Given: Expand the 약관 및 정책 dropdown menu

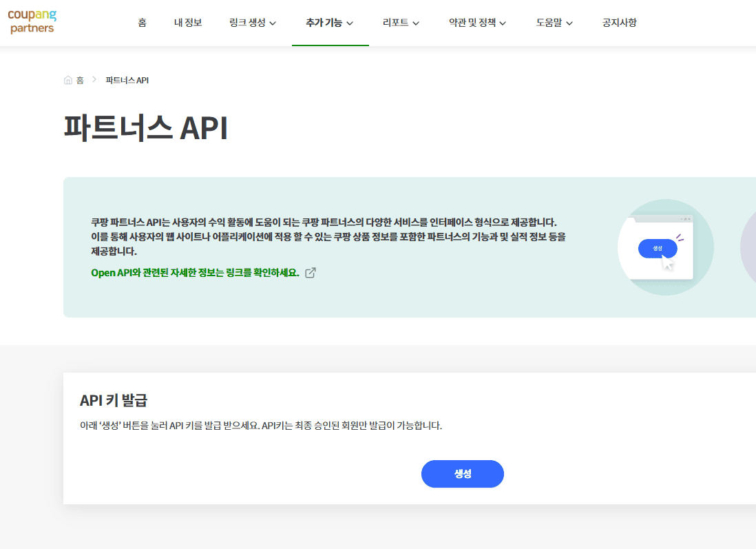Looking at the screenshot, I should pos(477,23).
